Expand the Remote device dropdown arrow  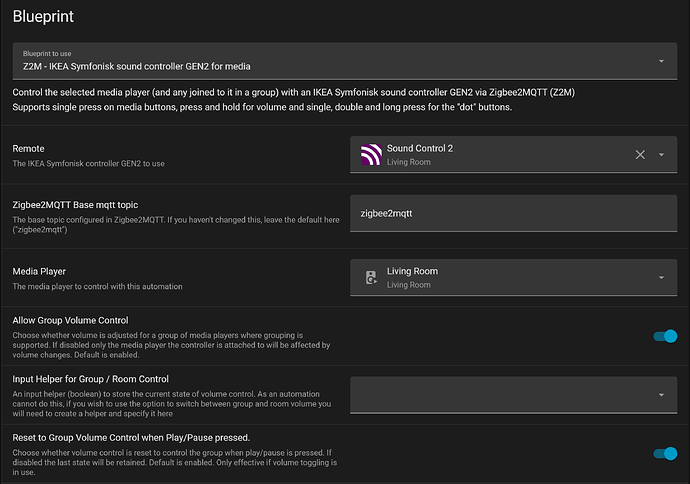pyautogui.click(x=661, y=154)
